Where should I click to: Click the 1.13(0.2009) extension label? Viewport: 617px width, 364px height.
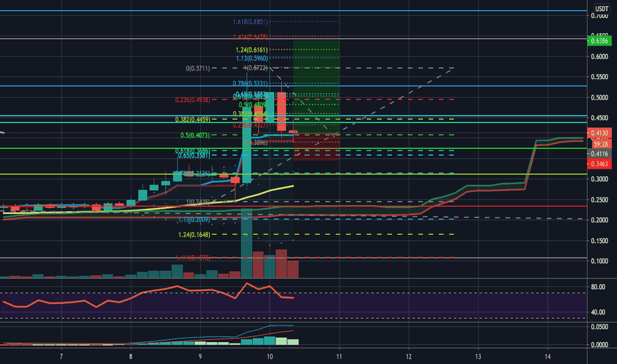[x=194, y=220]
